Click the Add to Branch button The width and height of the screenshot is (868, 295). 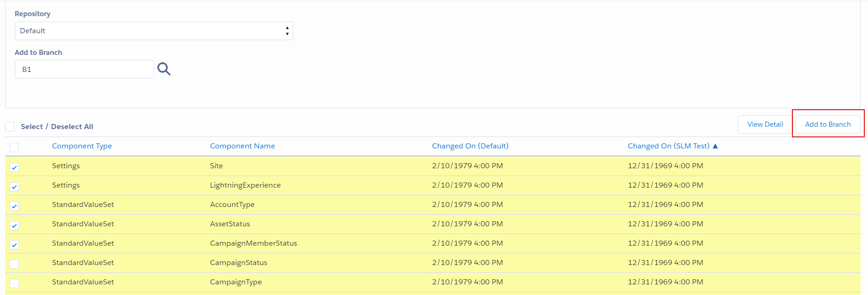click(x=828, y=124)
